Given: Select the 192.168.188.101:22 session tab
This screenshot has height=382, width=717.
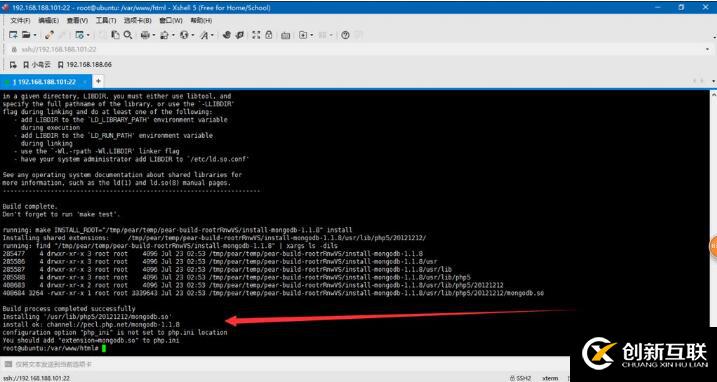Looking at the screenshot, I should 45,81.
